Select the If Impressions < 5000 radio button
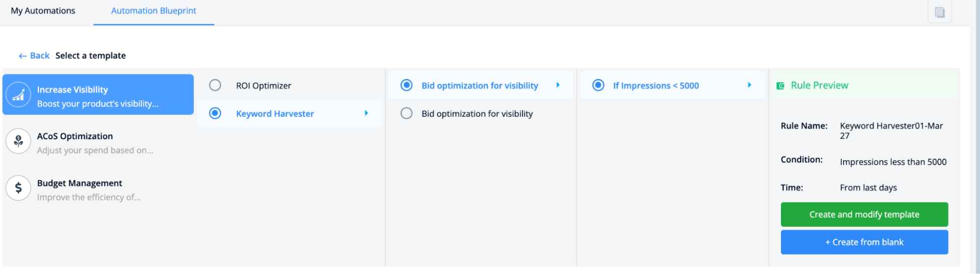980x274 pixels. (x=598, y=85)
